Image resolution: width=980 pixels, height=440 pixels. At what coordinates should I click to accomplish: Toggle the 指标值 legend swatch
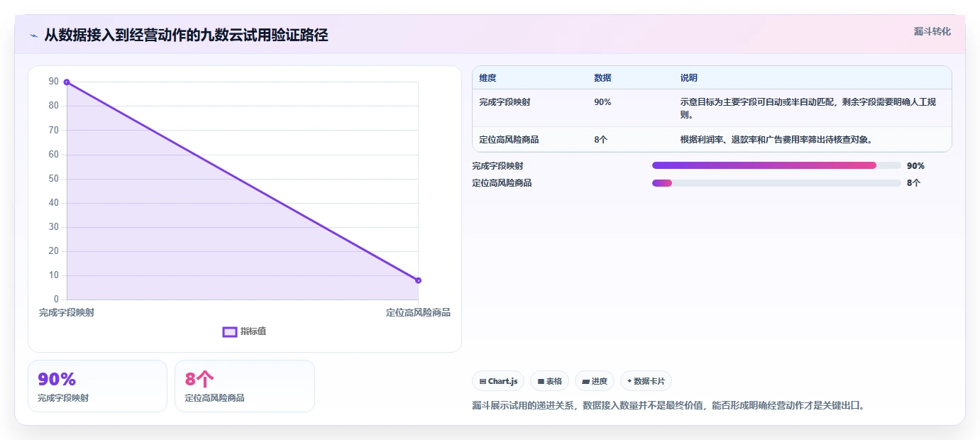pos(230,331)
